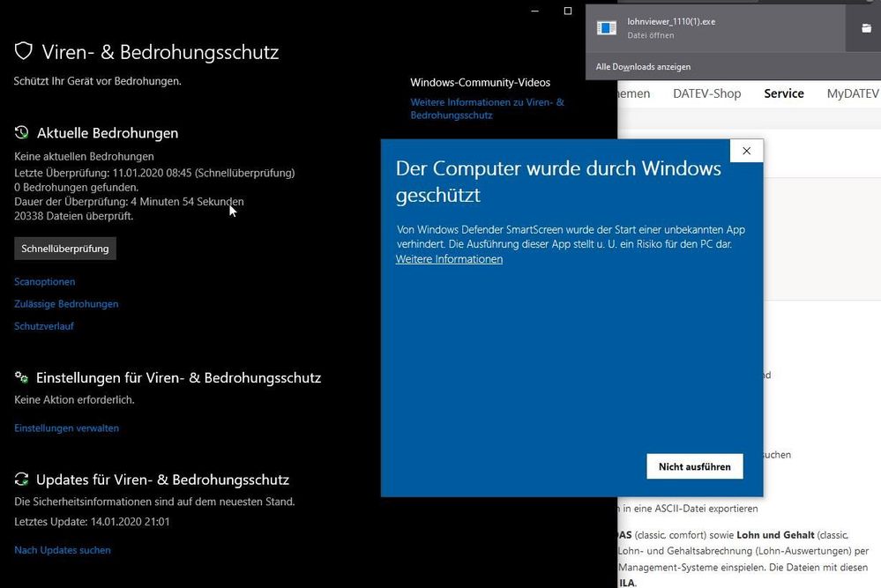Click Nach Updates suchen link
This screenshot has height=588, width=881.
coord(63,550)
